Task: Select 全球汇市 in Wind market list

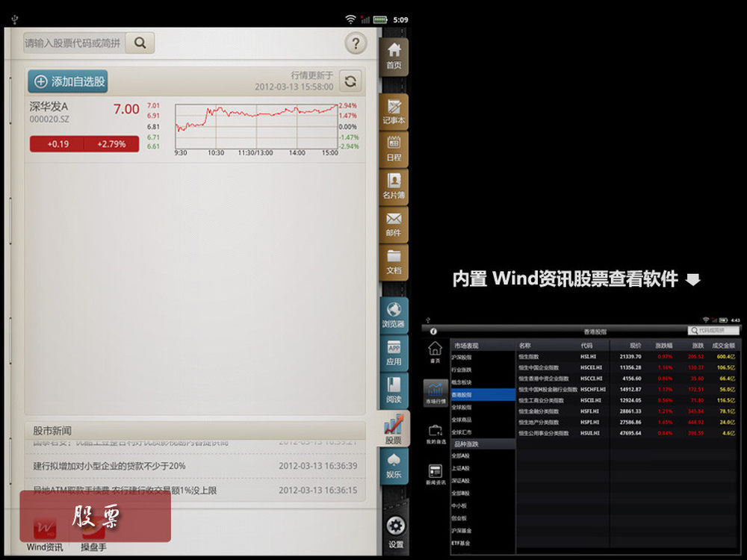Action: (x=461, y=432)
